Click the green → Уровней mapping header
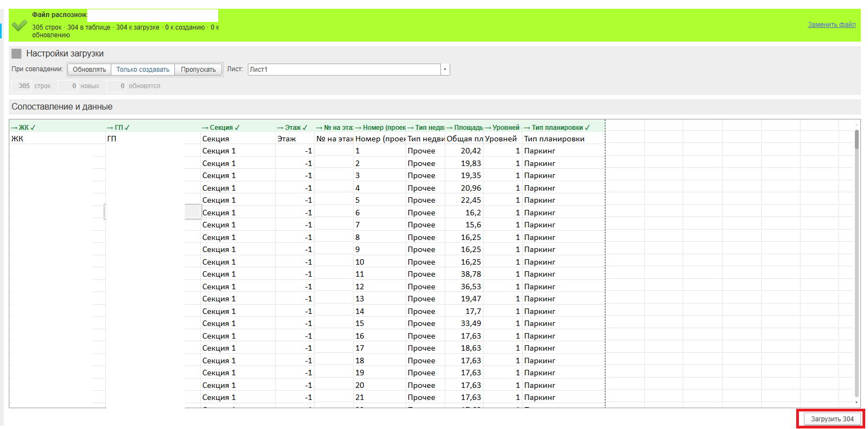 (502, 128)
